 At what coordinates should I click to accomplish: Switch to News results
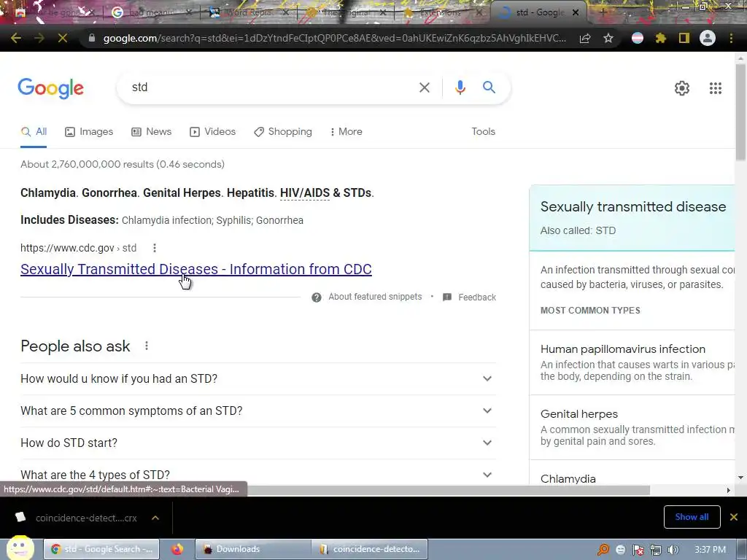[x=152, y=132]
